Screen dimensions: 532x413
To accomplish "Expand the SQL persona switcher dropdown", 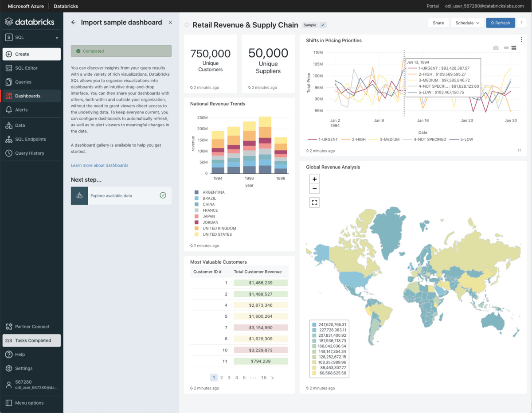I will click(x=31, y=37).
